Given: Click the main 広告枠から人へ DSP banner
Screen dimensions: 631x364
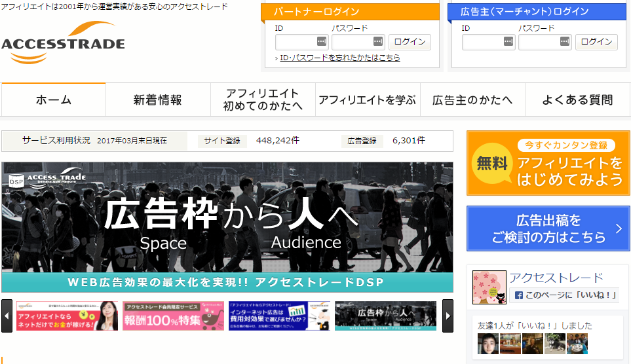Looking at the screenshot, I should (227, 227).
